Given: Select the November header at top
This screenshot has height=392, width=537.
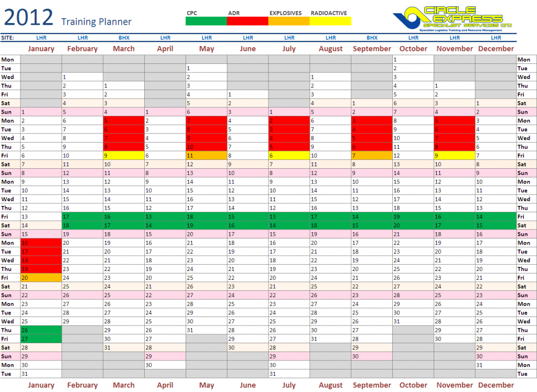Looking at the screenshot, I should (455, 49).
